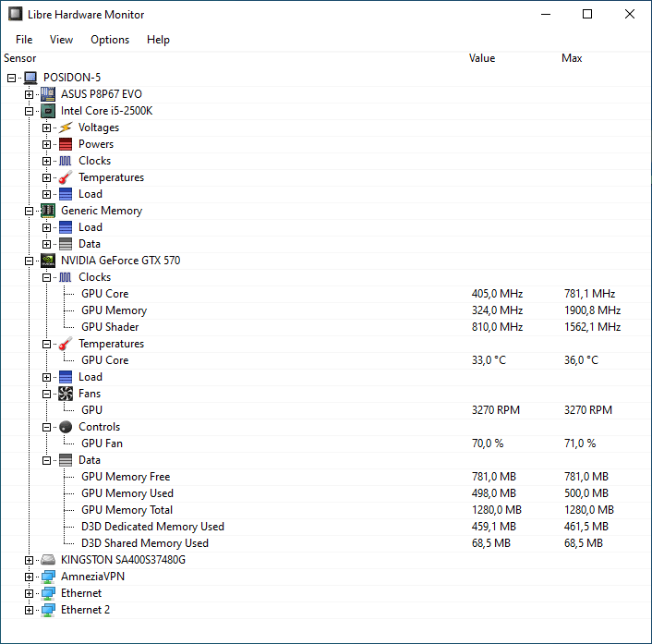
Task: Click the 405,0 MHz GPU Core value
Action: [x=498, y=294]
